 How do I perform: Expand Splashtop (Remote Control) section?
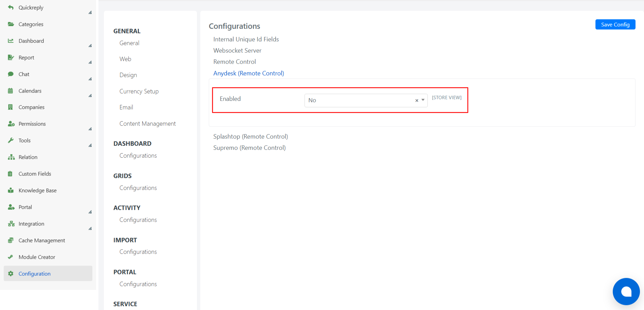point(251,137)
